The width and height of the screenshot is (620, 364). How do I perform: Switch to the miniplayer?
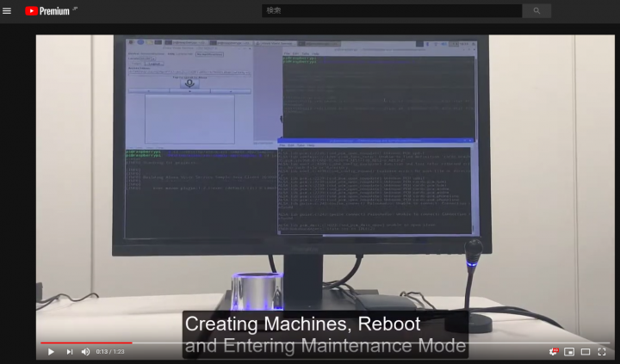[569, 351]
